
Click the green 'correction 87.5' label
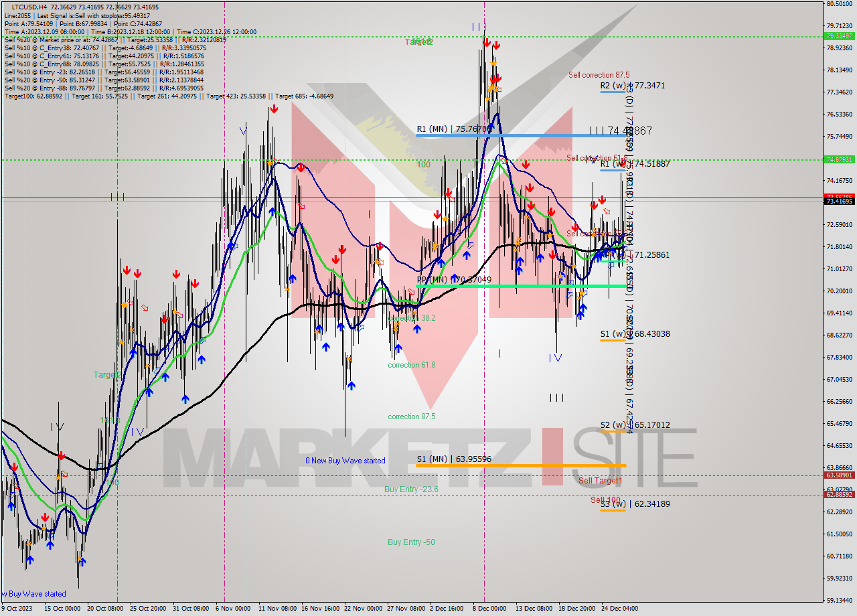pyautogui.click(x=412, y=416)
